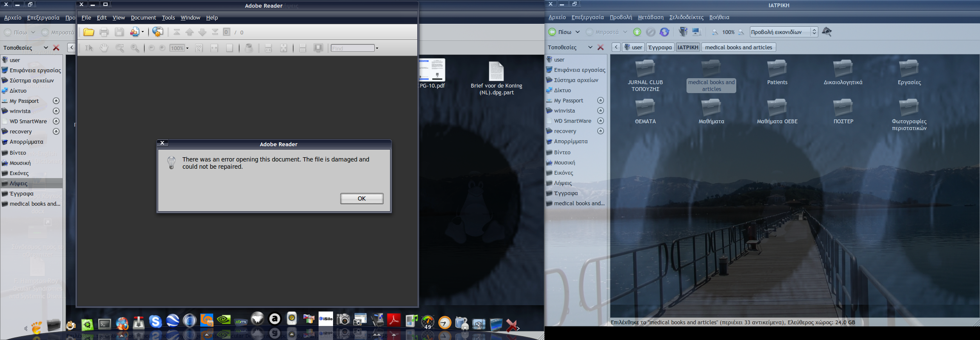Open the Τοποθεσίες pane selector in ΙΑΤΡΙΚΗ window

tap(590, 47)
